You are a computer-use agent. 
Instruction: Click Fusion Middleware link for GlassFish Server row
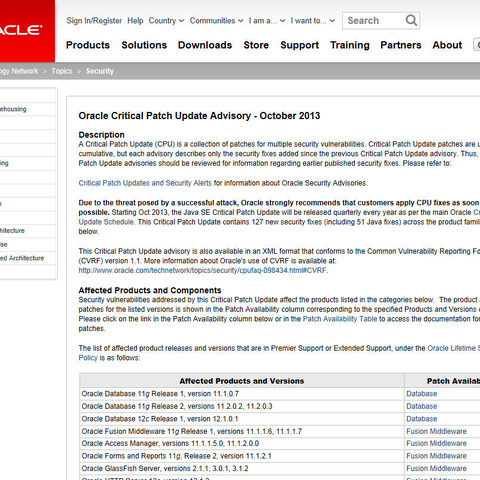[x=436, y=468]
